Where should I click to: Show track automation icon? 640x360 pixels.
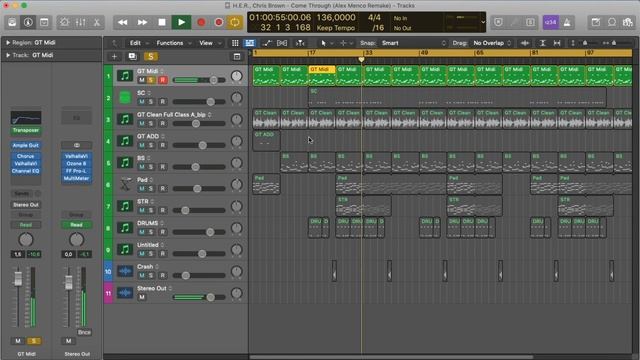coord(267,43)
